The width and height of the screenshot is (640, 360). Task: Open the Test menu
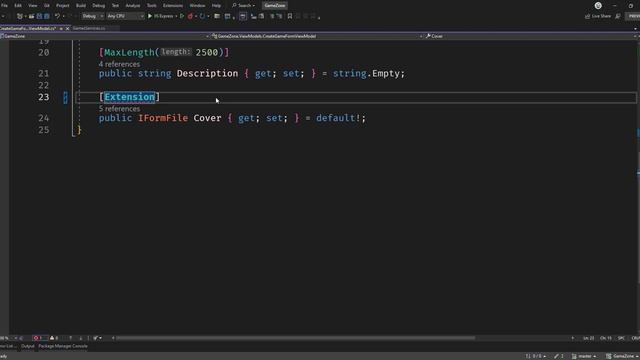pyautogui.click(x=116, y=6)
